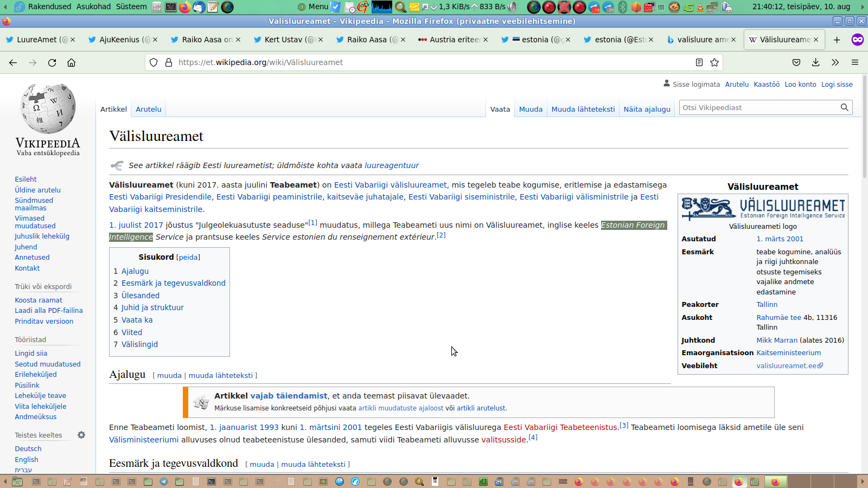Open the Välisluureamet logo image in infobox
Image resolution: width=868 pixels, height=488 pixels.
(763, 208)
